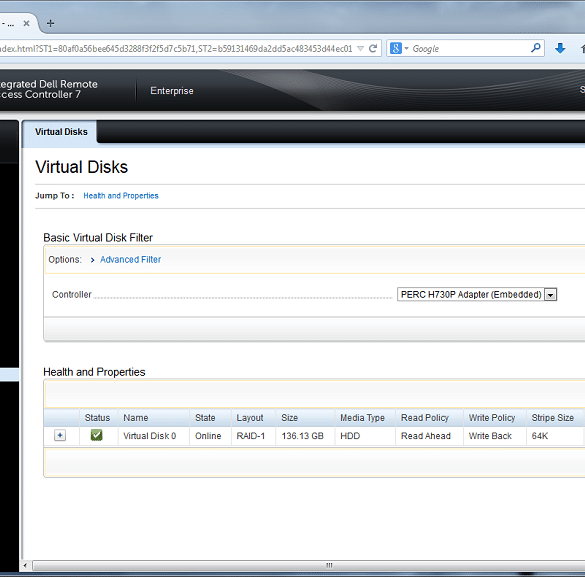Expand the Virtual Disk 0 row details

[x=60, y=435]
